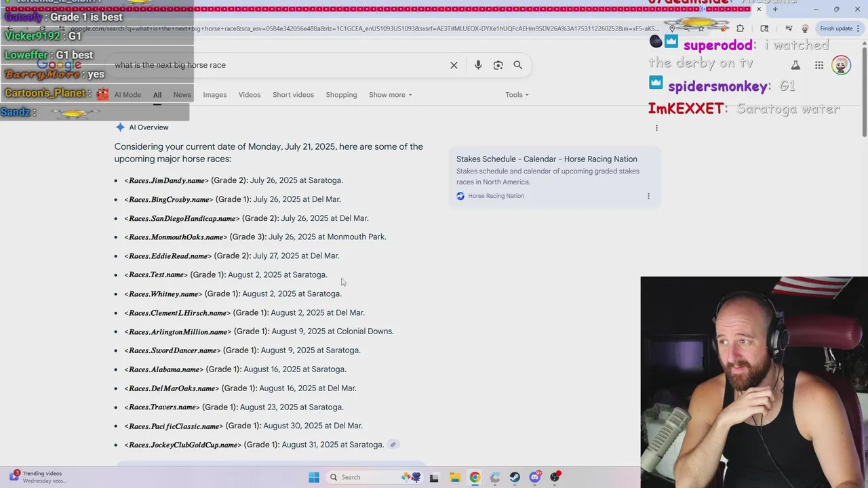This screenshot has width=868, height=488.
Task: Open the tab search page icon in Chrome toolbar
Action: pyautogui.click(x=764, y=28)
